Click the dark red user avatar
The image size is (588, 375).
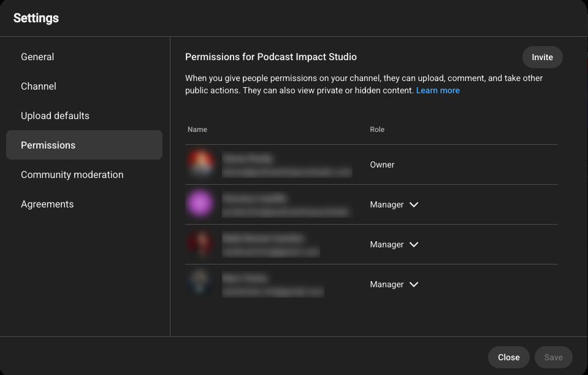pos(201,244)
